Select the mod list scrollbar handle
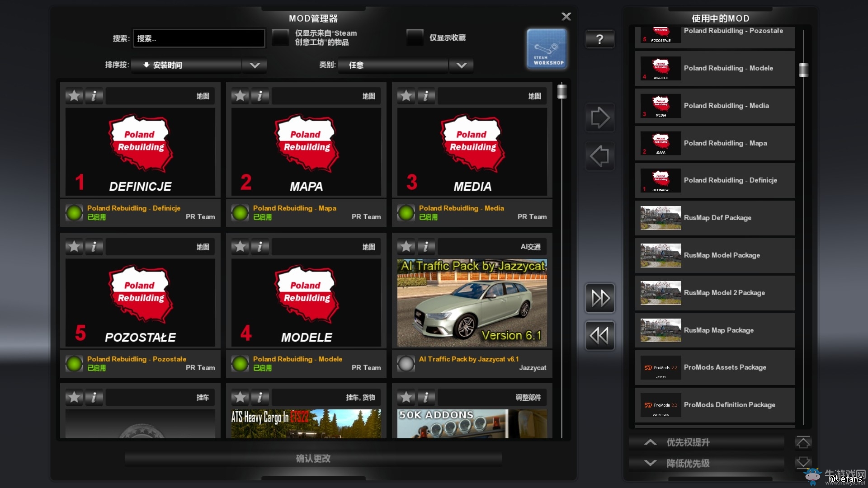Image resolution: width=868 pixels, height=488 pixels. pyautogui.click(x=561, y=91)
